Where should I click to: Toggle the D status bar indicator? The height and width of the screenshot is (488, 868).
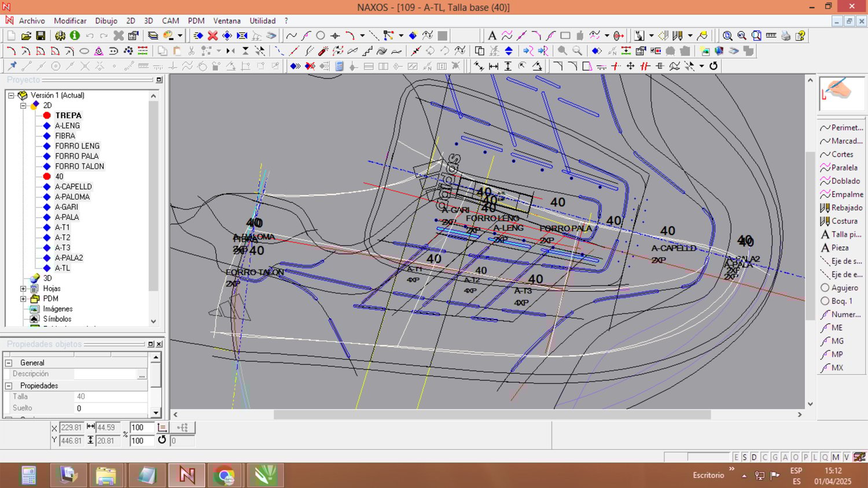tap(754, 457)
